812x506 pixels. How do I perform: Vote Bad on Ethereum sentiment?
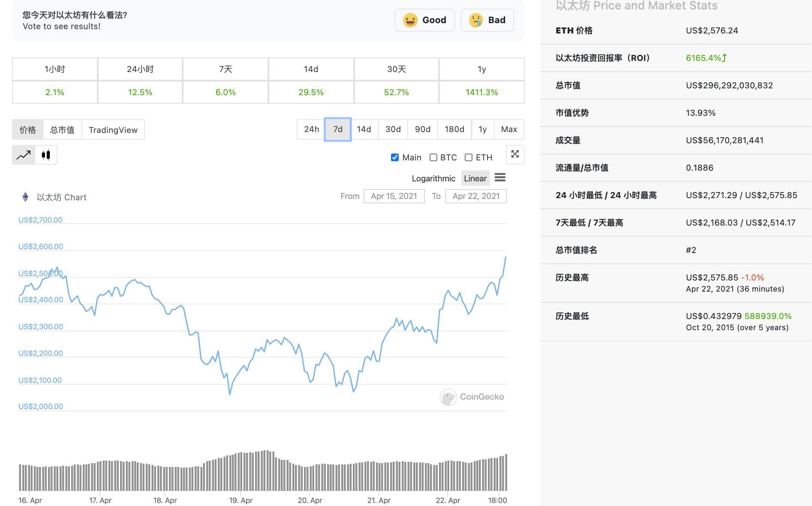pyautogui.click(x=487, y=20)
